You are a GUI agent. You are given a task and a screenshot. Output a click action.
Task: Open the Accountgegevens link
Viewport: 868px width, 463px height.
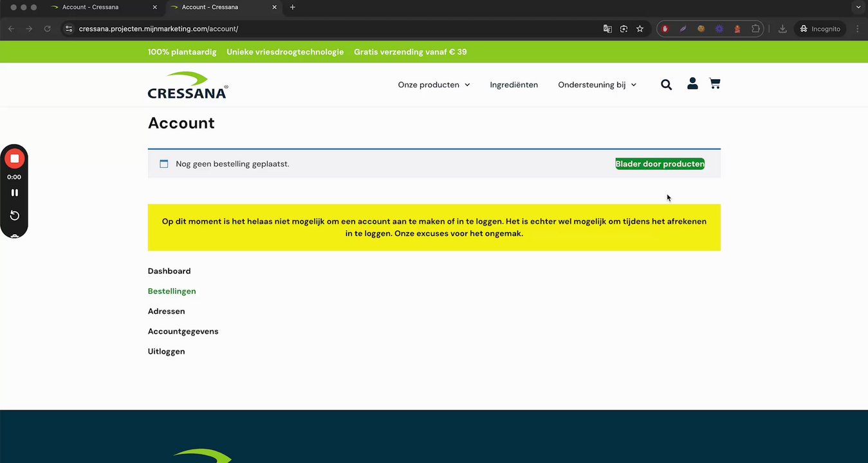(183, 331)
